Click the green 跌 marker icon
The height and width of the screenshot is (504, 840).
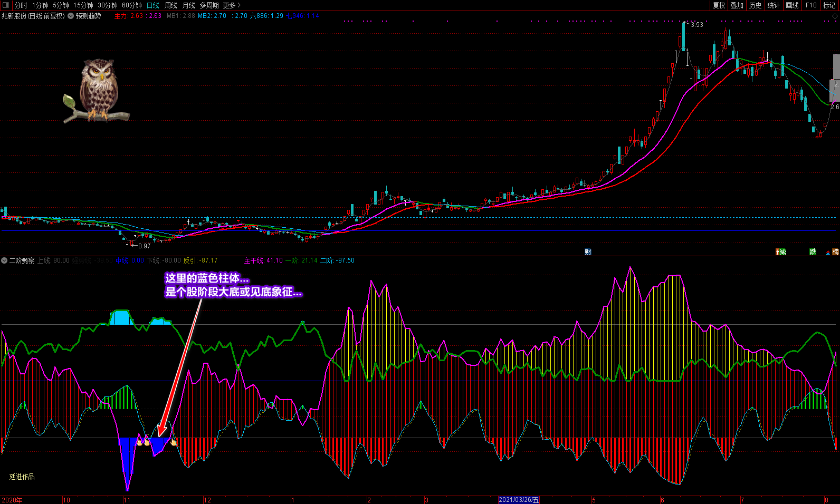(813, 252)
